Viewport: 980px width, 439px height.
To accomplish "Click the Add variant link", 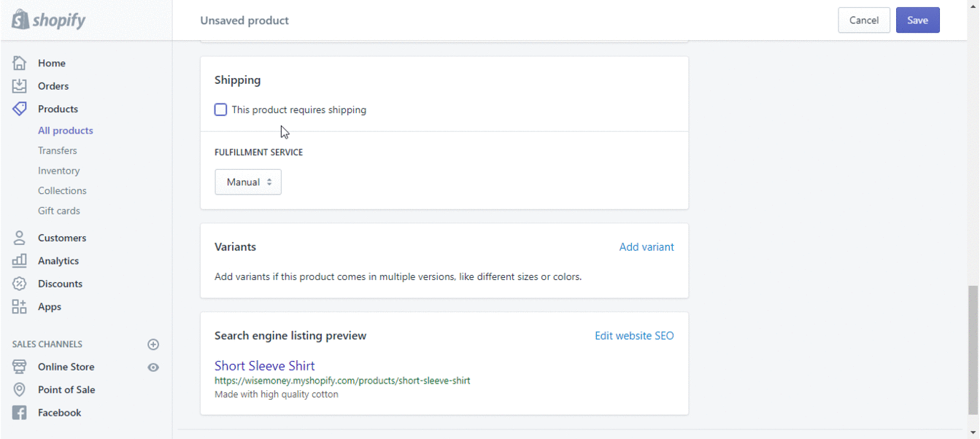I will click(x=647, y=247).
